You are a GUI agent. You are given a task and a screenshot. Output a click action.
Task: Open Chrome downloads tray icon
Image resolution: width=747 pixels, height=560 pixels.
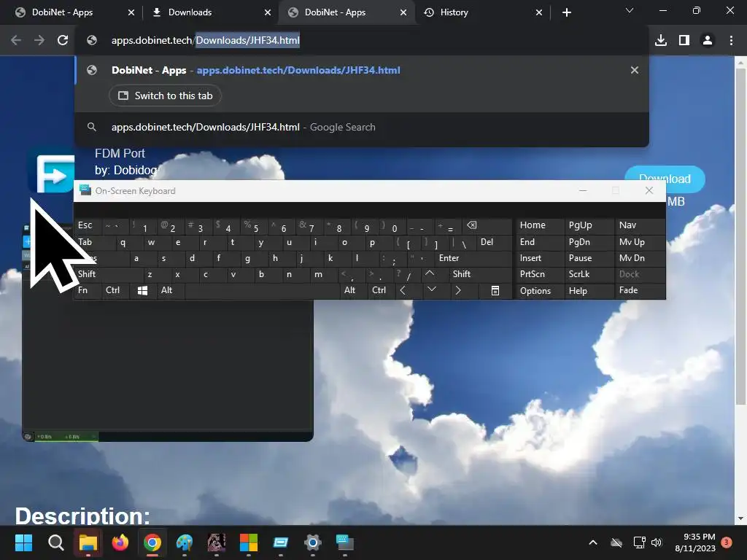661,41
